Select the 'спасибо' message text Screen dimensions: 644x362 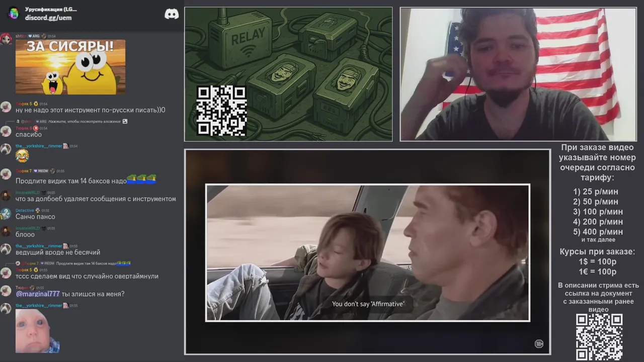pos(29,135)
